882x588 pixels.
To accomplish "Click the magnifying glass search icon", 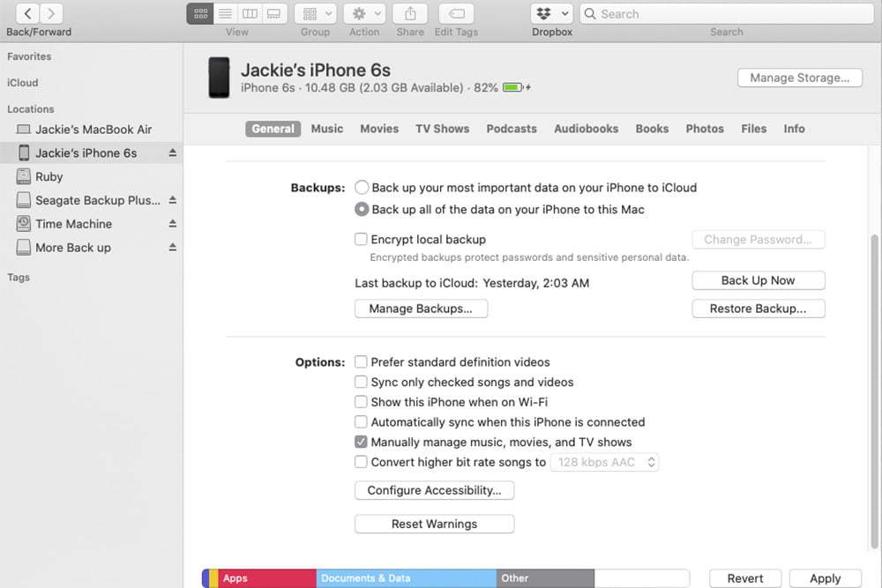I will click(x=590, y=13).
